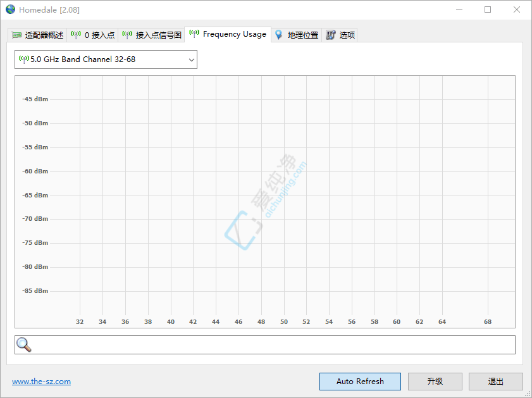Click the 退出 exit button
532x398 pixels.
(x=496, y=382)
